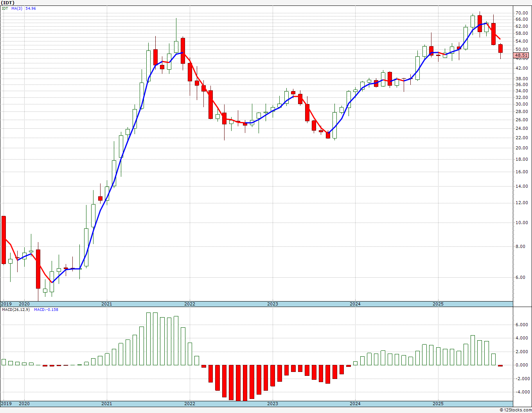This screenshot has width=532, height=413.
Task: Click 2021 on the MACD panel time axis
Action: (x=107, y=404)
